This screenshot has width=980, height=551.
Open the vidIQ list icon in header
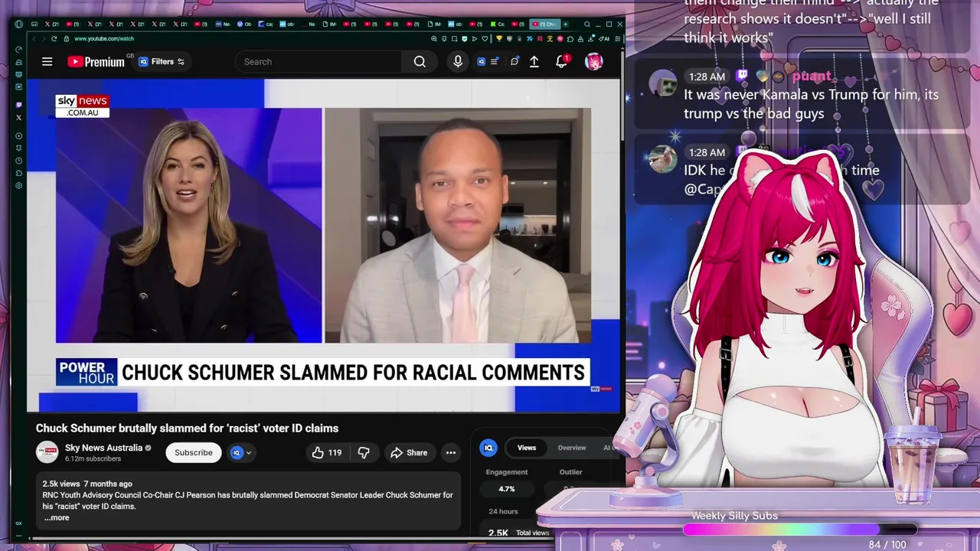(495, 62)
